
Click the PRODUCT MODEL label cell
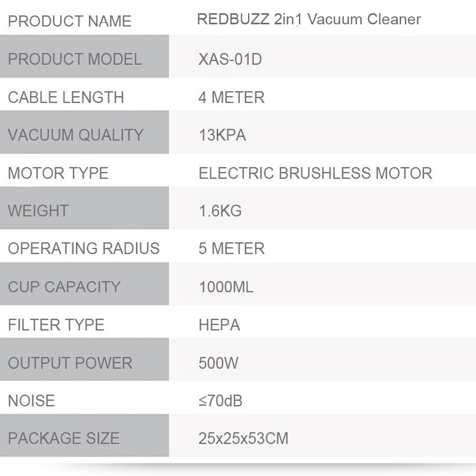[x=75, y=59]
